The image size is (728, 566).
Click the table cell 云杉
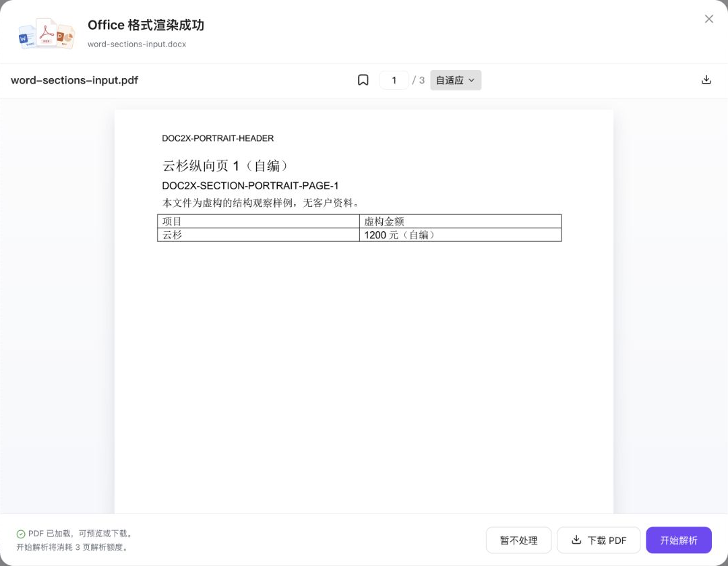[x=259, y=234]
